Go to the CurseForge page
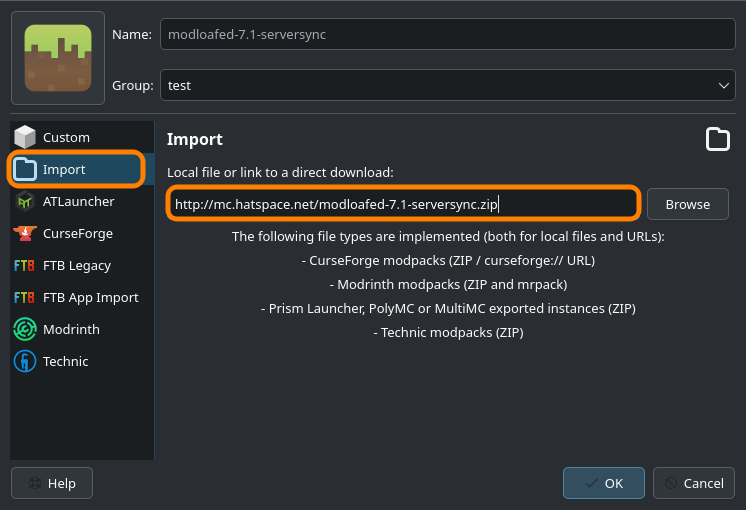 coord(78,234)
